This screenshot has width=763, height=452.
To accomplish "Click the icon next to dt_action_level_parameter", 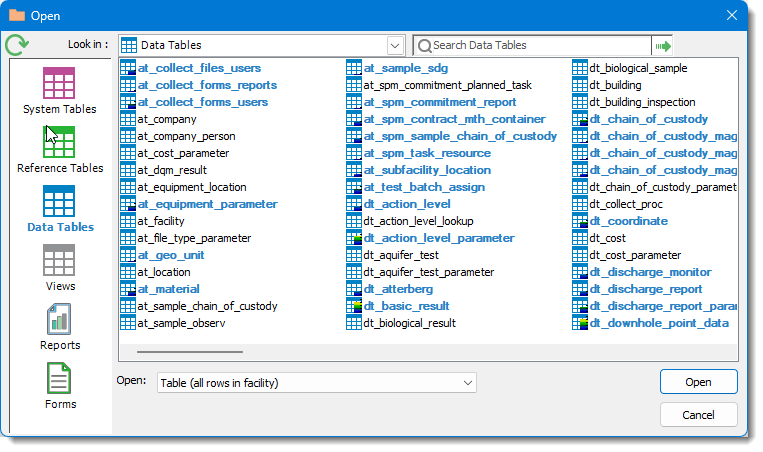I will [354, 238].
